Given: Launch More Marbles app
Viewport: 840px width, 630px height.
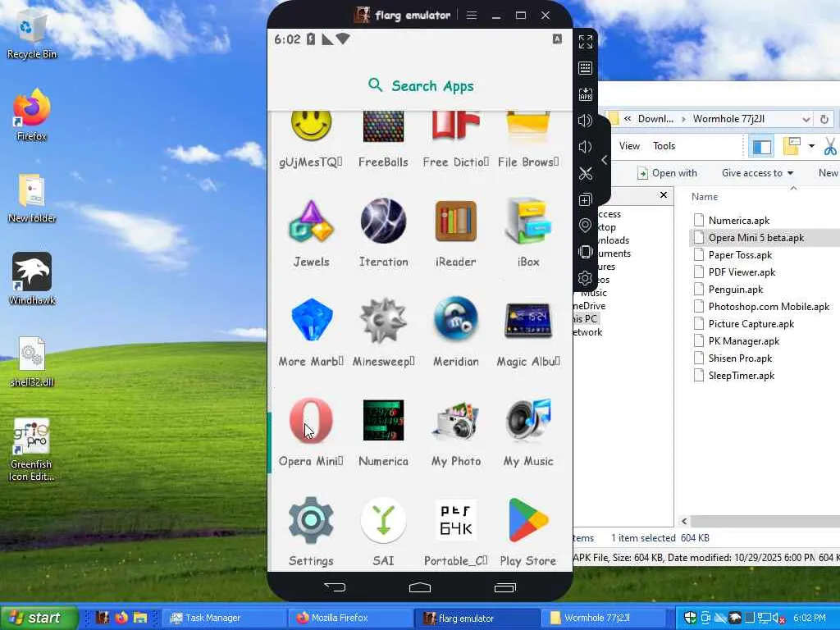Looking at the screenshot, I should (311, 333).
